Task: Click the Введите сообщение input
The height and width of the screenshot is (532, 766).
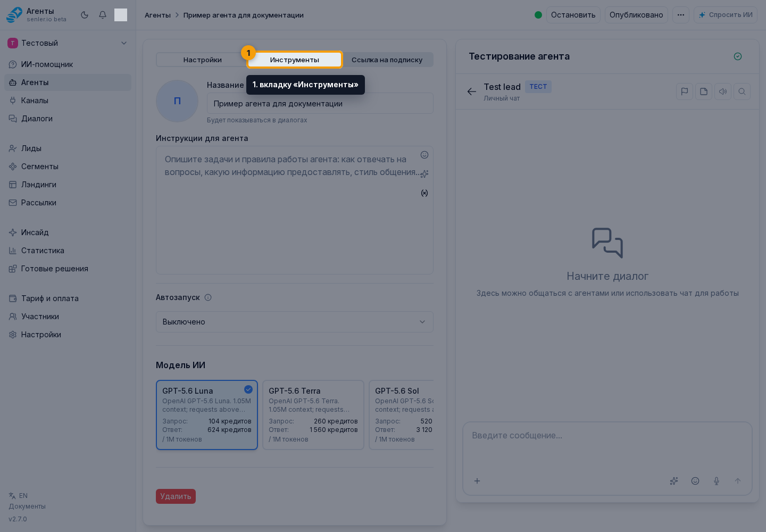Action: coord(607,446)
